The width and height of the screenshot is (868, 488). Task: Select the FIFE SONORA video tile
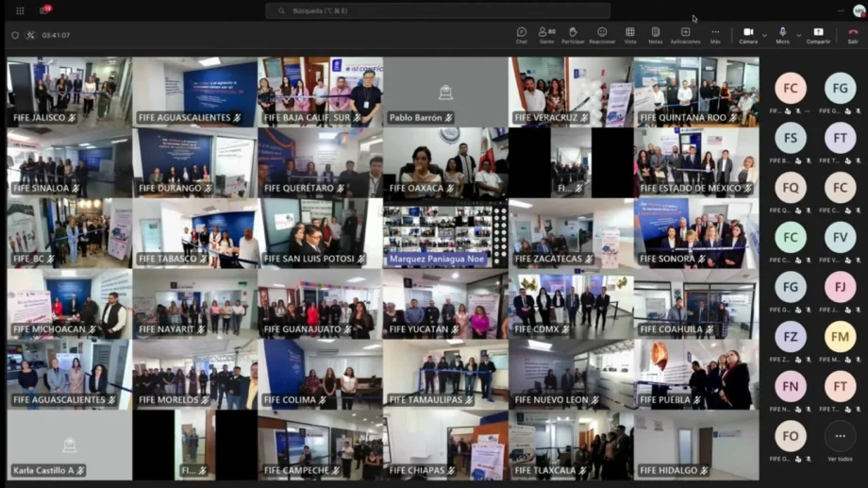696,233
